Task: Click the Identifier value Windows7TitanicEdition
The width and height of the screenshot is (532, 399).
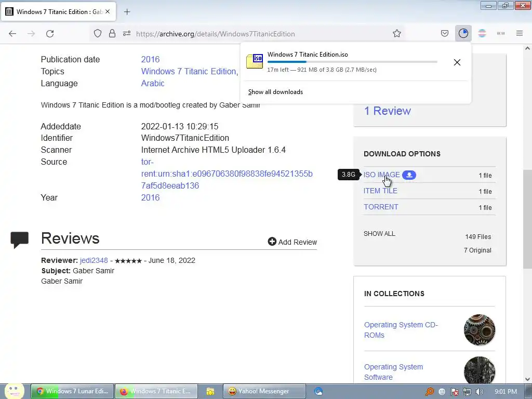Action: 185,138
